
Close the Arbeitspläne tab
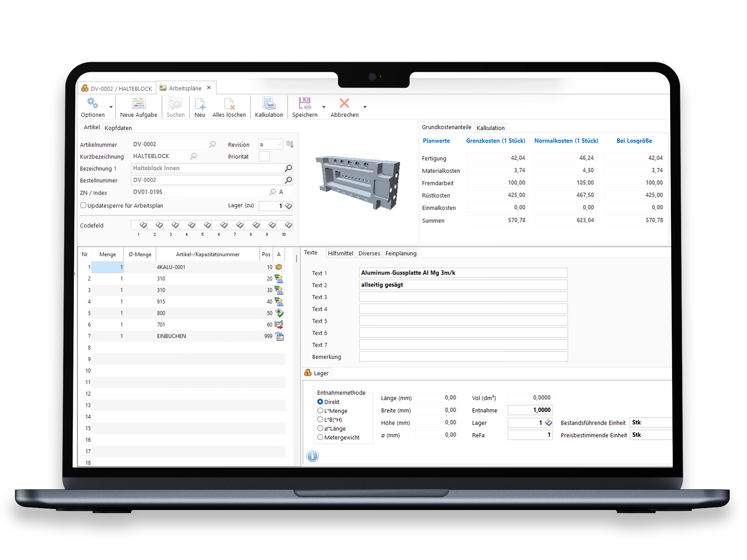tap(209, 88)
